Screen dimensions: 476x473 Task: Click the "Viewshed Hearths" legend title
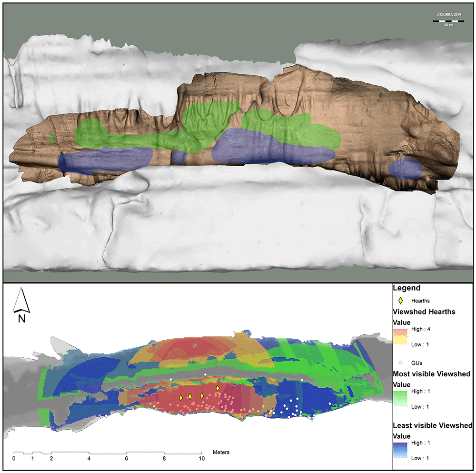(x=424, y=312)
